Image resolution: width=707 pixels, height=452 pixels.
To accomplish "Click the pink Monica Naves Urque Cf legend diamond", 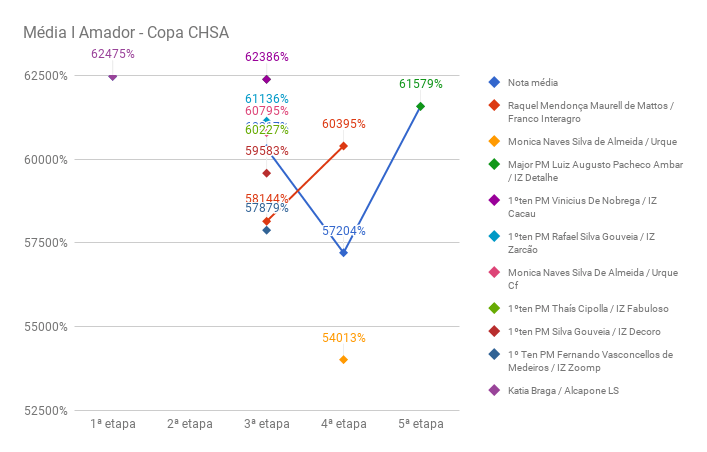I will 494,272.
